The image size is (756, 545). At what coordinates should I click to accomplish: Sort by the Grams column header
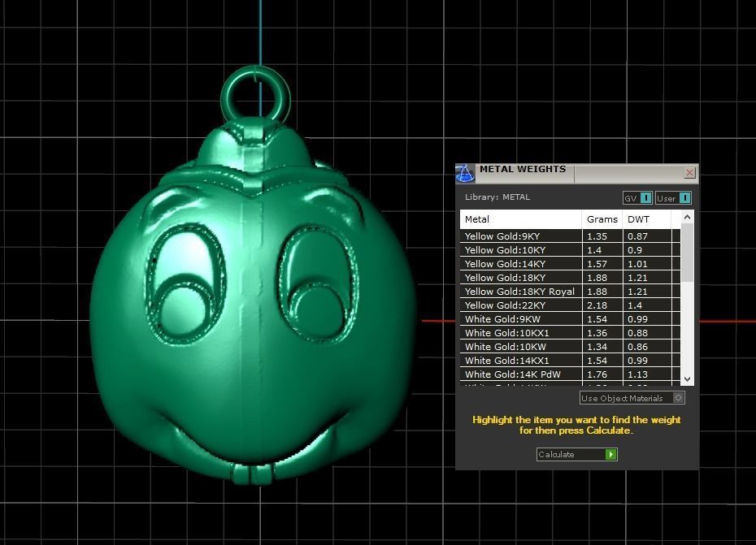[x=602, y=219]
